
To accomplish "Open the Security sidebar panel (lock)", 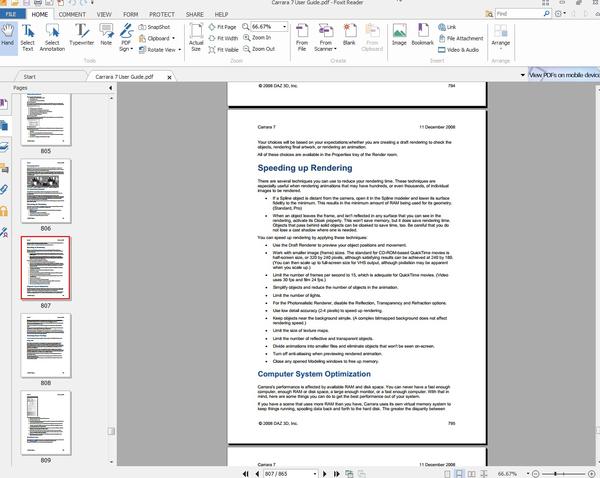I will [4, 211].
